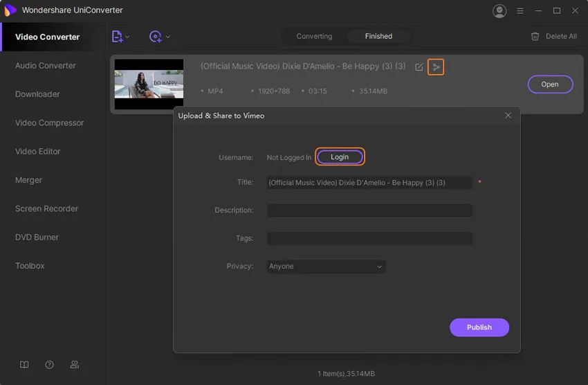Click the Load DVD disc icon
Image resolution: width=588 pixels, height=385 pixels.
(155, 37)
